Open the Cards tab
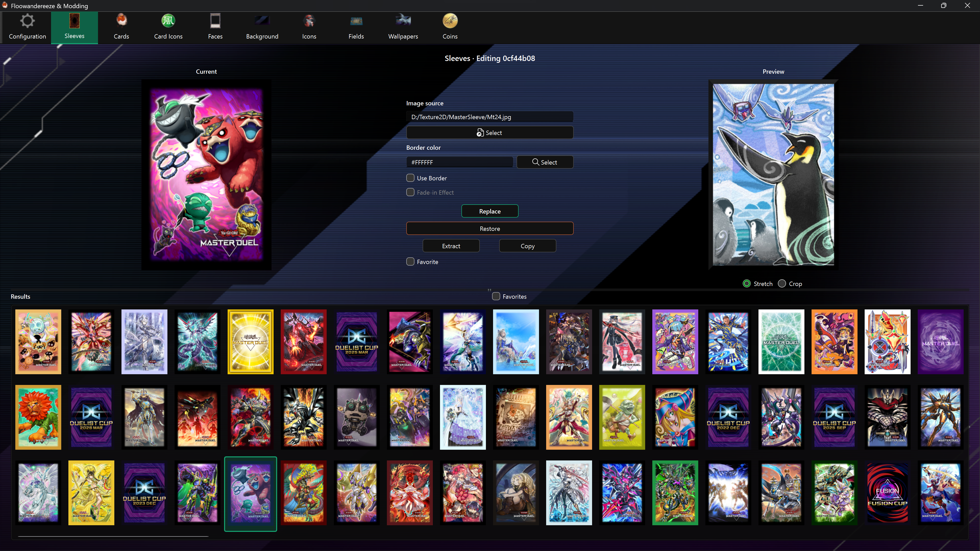Viewport: 980px width, 551px height. (x=121, y=27)
